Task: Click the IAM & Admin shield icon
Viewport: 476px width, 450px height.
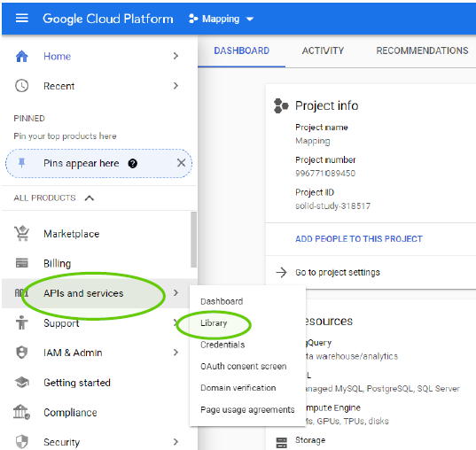Action: [x=22, y=353]
